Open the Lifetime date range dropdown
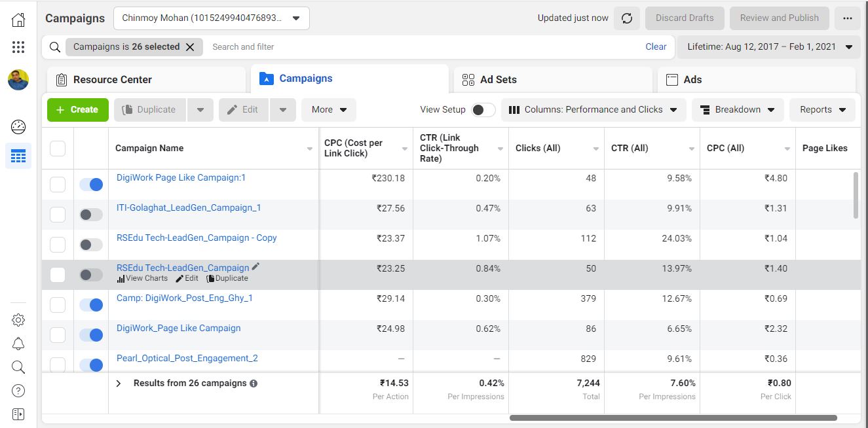The image size is (868, 428). point(770,47)
